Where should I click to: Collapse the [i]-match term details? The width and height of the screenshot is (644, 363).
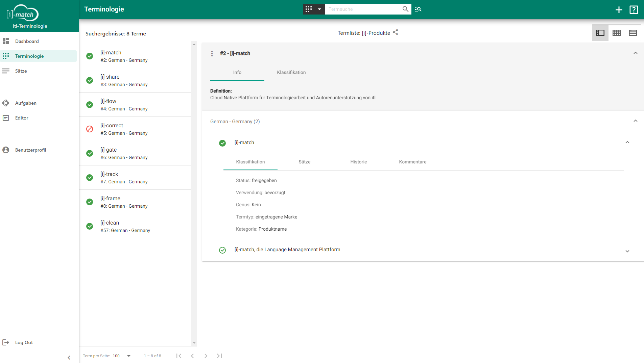click(x=627, y=142)
